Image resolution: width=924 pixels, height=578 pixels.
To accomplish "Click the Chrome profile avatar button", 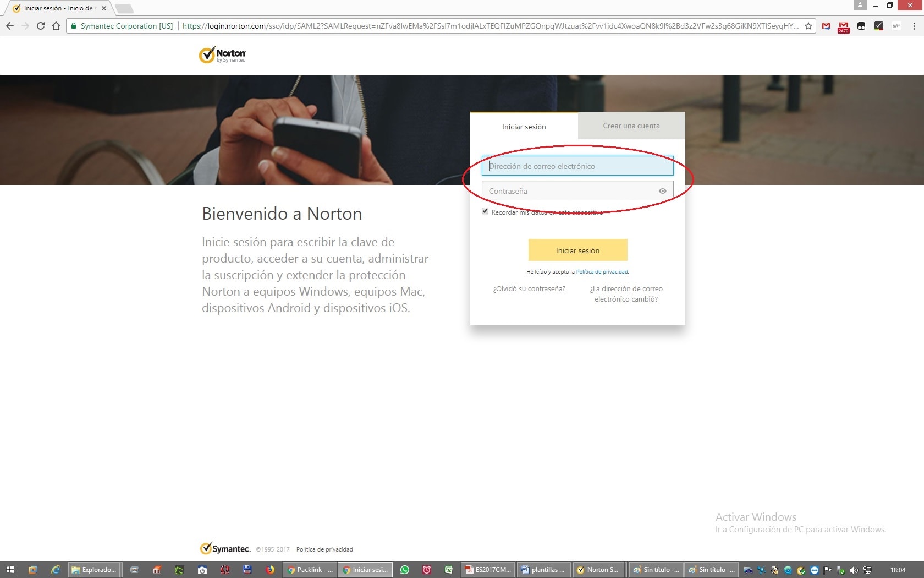I will click(x=860, y=5).
